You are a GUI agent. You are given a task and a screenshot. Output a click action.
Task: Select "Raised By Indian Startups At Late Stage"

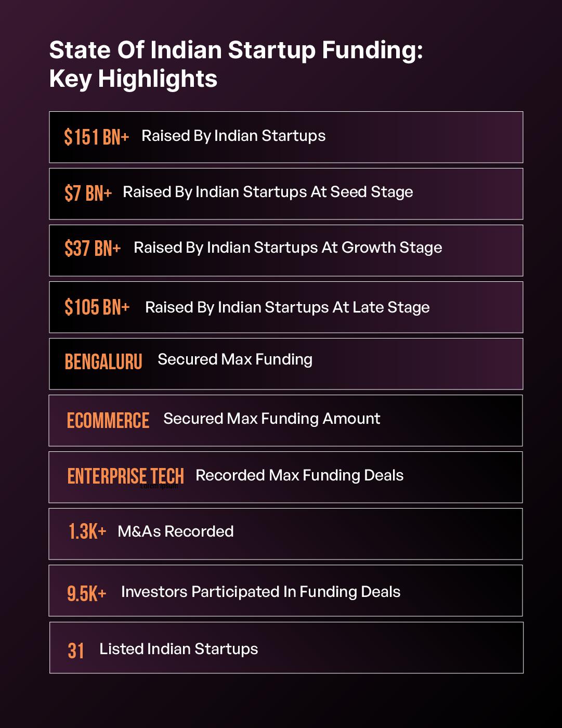coord(287,308)
